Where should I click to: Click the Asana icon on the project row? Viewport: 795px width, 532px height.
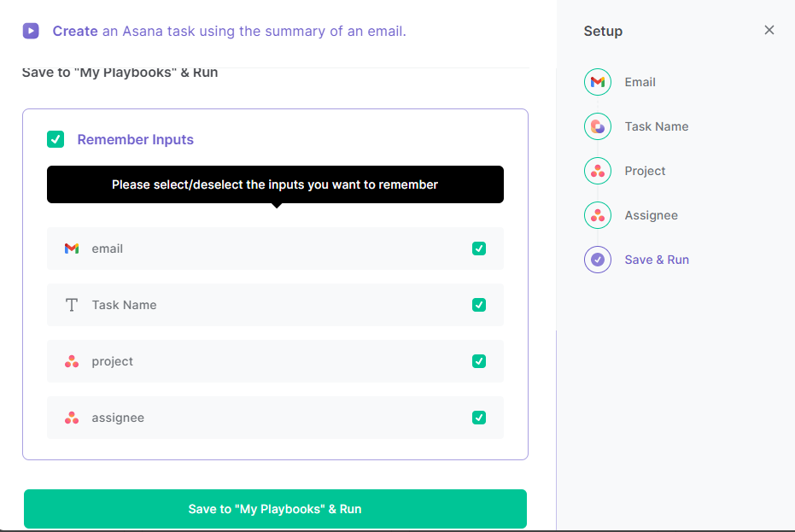pos(72,361)
